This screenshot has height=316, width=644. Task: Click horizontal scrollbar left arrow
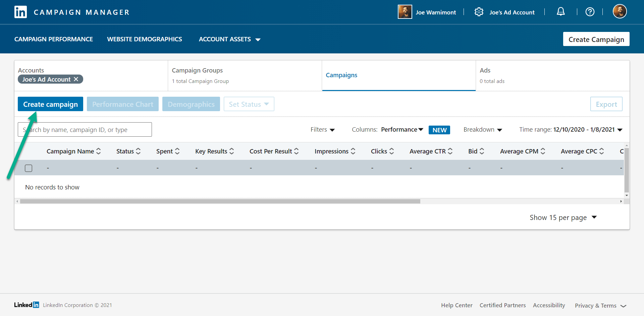coord(17,201)
